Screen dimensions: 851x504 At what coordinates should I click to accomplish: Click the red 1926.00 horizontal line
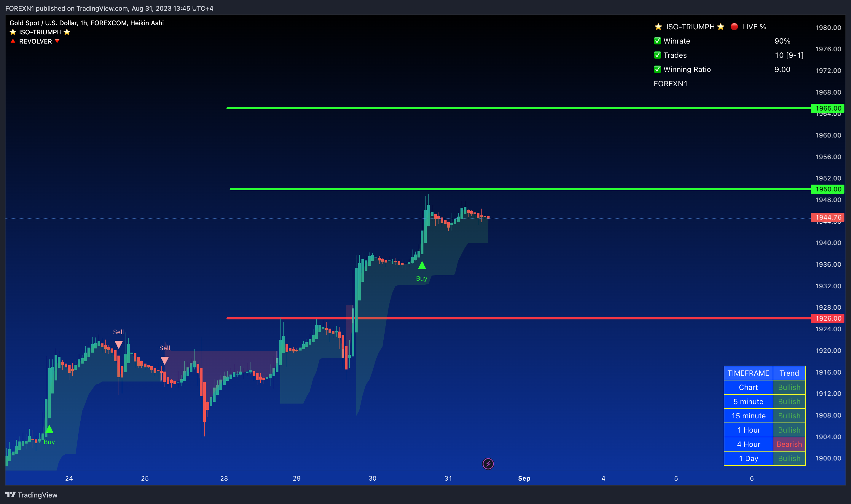[x=518, y=318]
